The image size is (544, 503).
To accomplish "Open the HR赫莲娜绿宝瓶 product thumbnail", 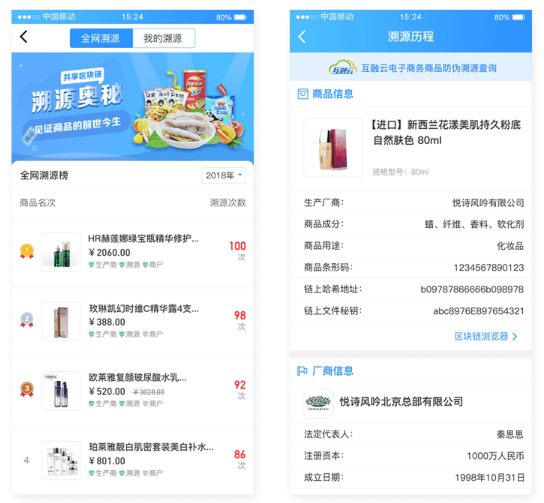I will point(61,252).
